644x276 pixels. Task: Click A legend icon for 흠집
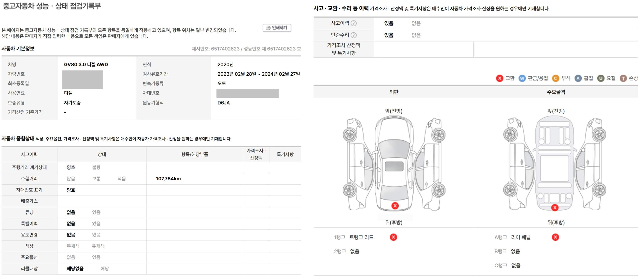578,78
